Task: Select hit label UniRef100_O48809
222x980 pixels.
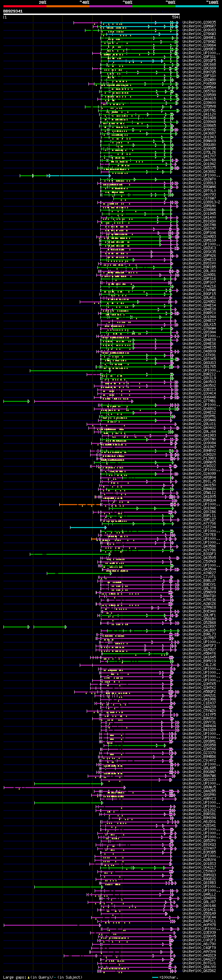Action: click(199, 351)
